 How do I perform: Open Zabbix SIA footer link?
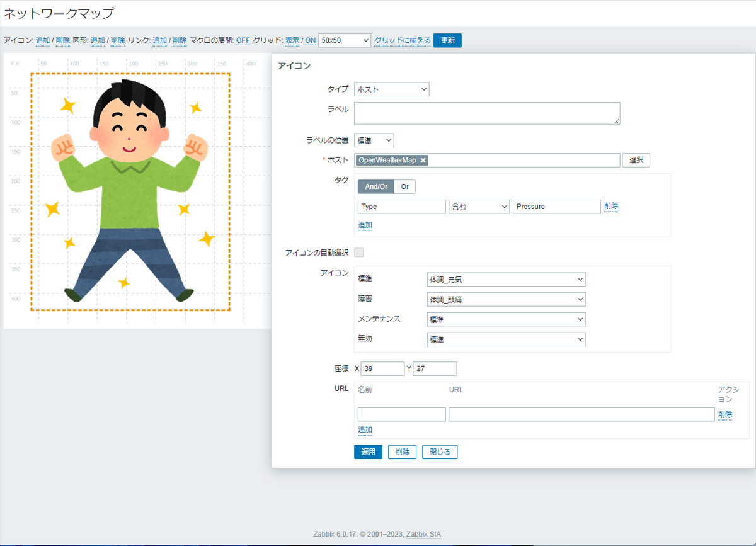[423, 534]
